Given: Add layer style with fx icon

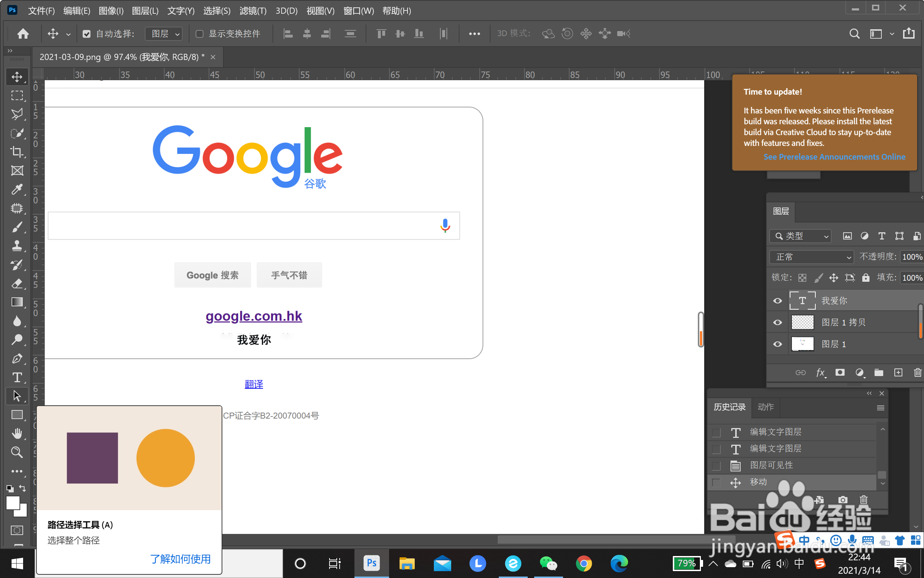Looking at the screenshot, I should [820, 372].
